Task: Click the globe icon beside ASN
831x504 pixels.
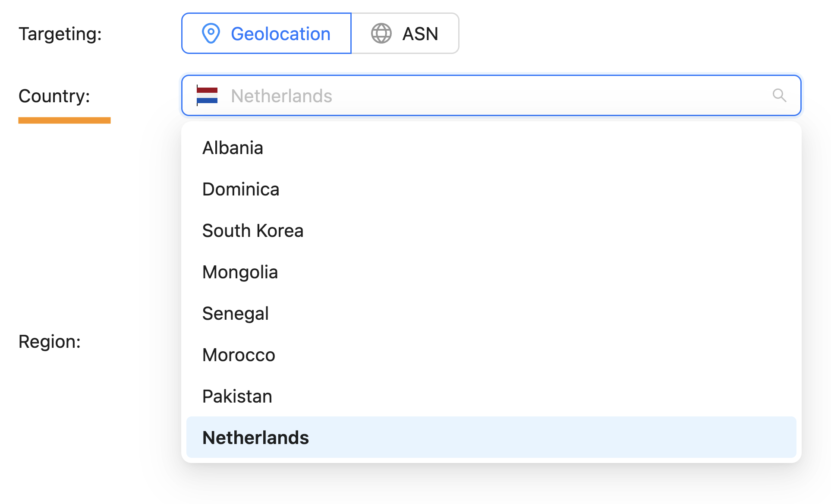Action: pyautogui.click(x=381, y=34)
